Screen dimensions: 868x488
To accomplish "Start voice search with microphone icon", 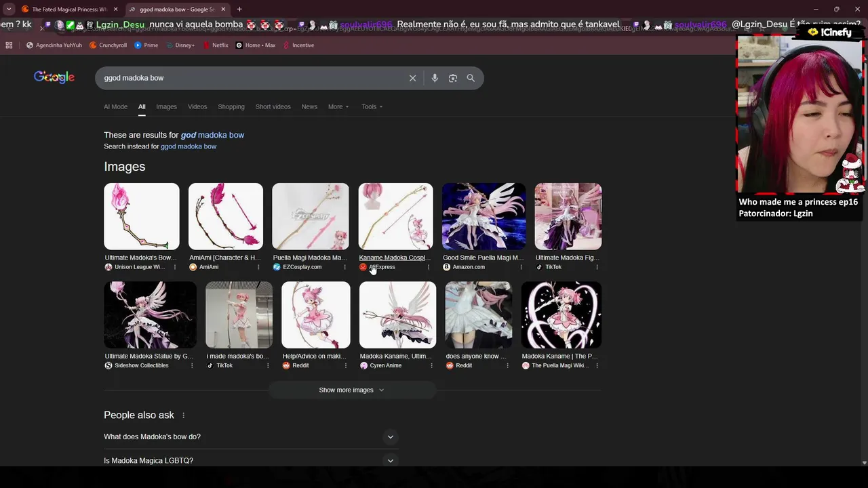I will (435, 78).
